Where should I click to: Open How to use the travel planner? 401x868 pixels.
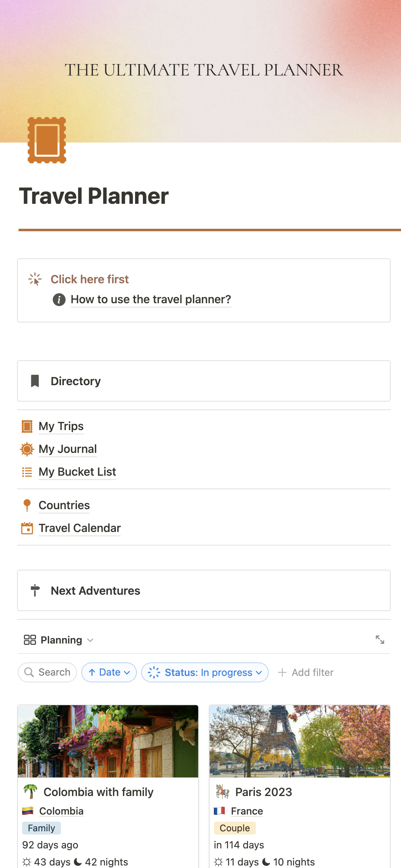click(151, 300)
